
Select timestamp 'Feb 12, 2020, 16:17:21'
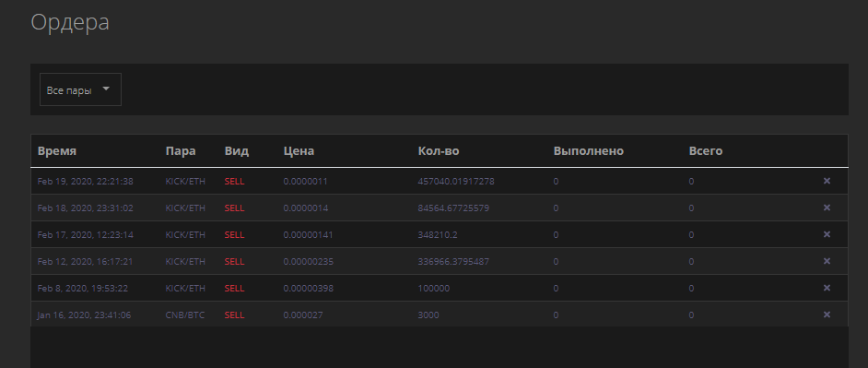(x=86, y=262)
